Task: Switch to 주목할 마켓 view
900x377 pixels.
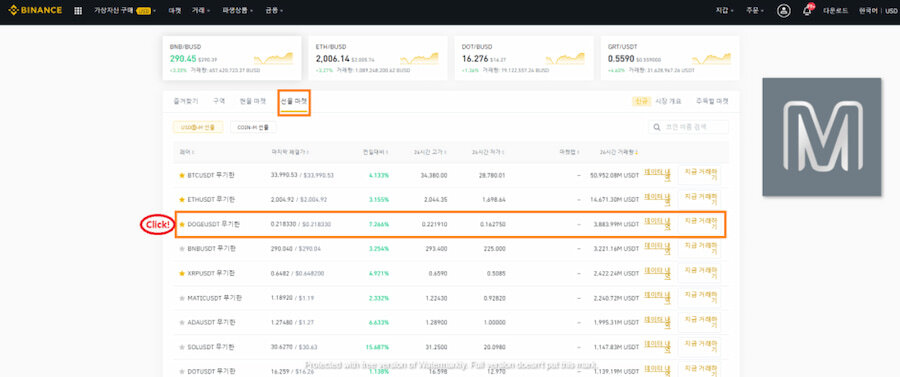Action: 712,101
